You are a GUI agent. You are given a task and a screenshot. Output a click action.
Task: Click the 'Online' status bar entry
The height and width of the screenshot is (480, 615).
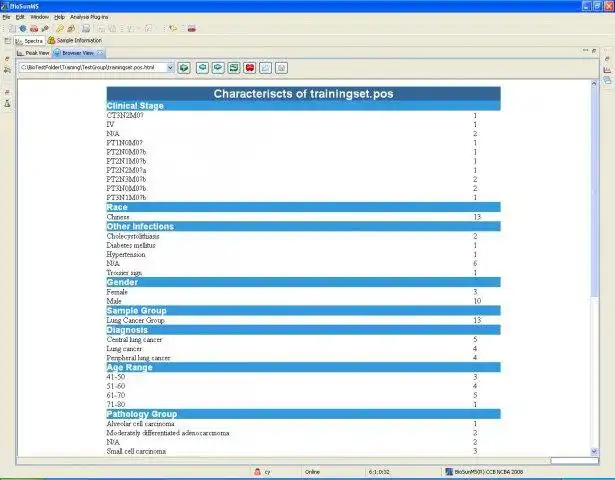pyautogui.click(x=312, y=472)
